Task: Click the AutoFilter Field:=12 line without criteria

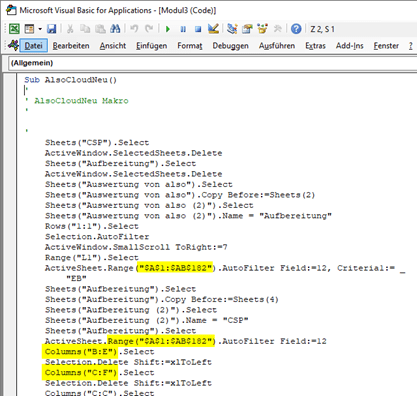Action: (186, 341)
